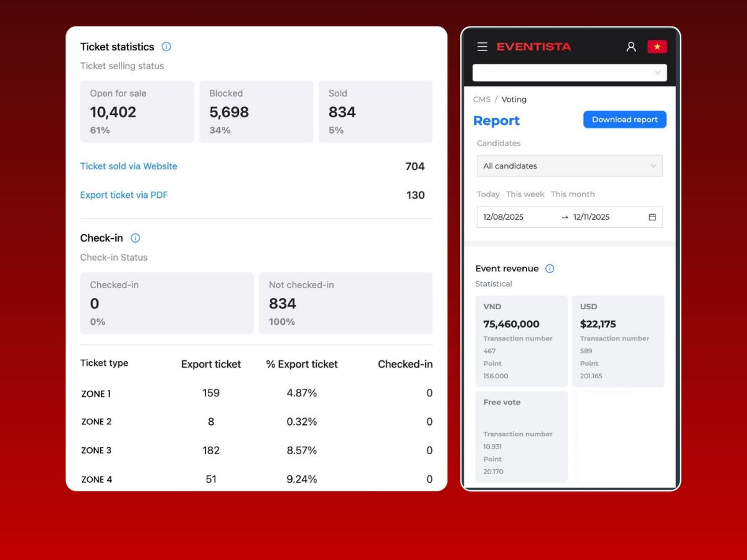Click the VND revenue card

click(521, 341)
